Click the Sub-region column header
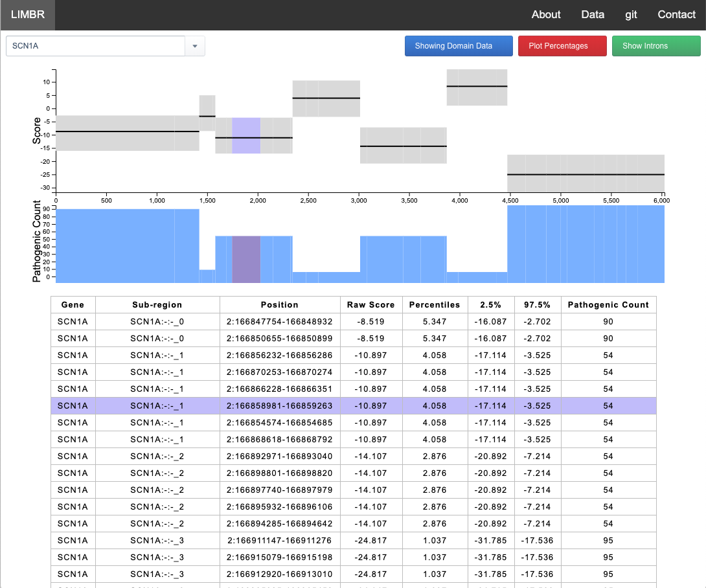Viewport: 706px width, 588px height. click(157, 305)
